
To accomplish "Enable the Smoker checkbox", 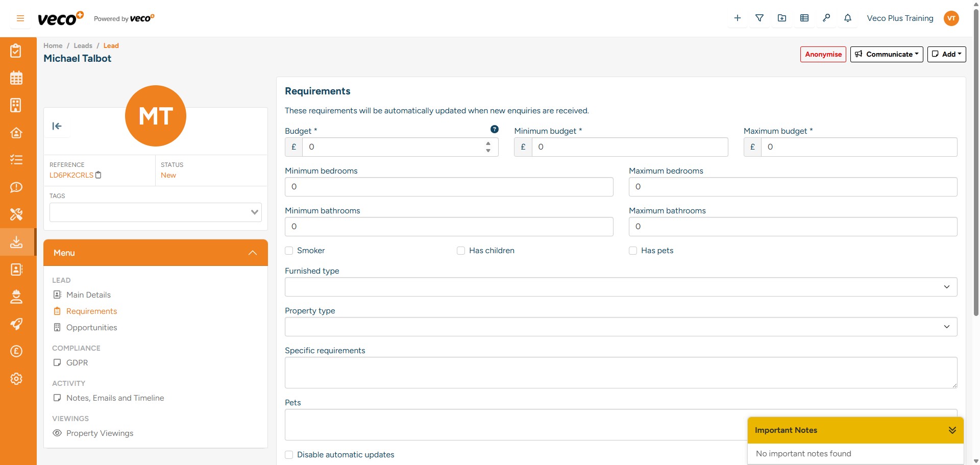I will point(289,251).
